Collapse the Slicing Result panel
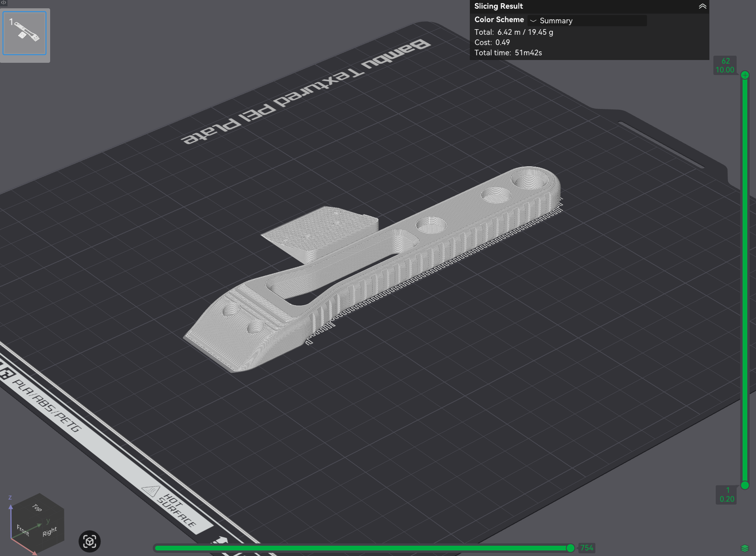756x556 pixels. pyautogui.click(x=702, y=6)
